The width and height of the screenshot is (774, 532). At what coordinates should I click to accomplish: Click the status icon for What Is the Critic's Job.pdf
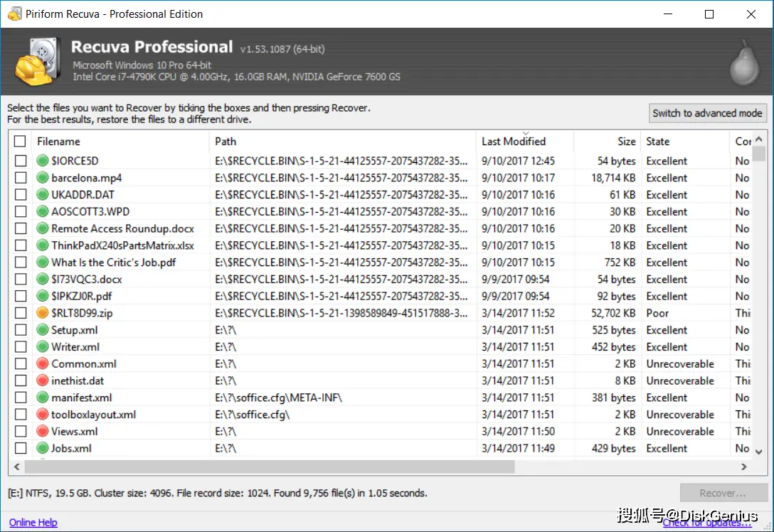tap(43, 262)
